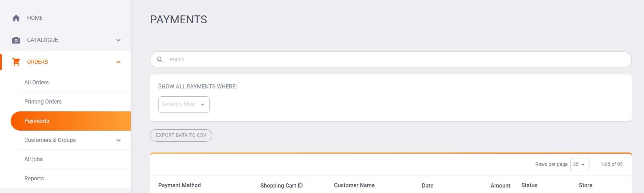Screen dimensions: 644x193
Task: Click the magnifier icon in search bar
Action: 160,60
